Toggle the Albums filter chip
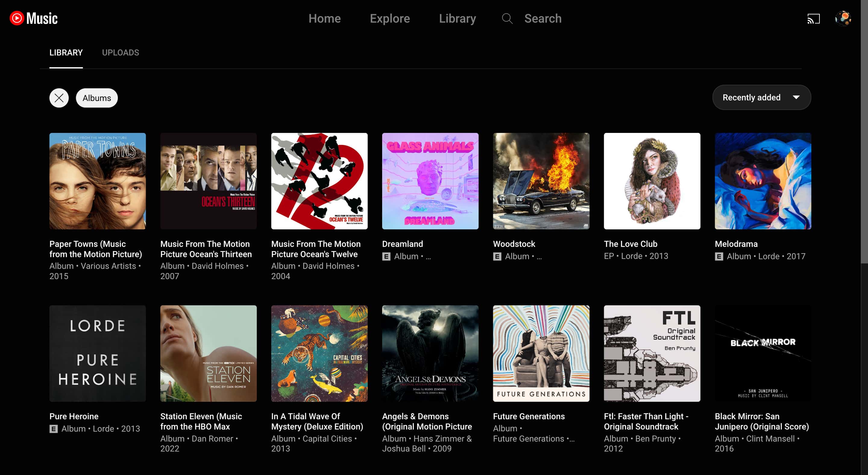The height and width of the screenshot is (475, 868). pyautogui.click(x=97, y=98)
